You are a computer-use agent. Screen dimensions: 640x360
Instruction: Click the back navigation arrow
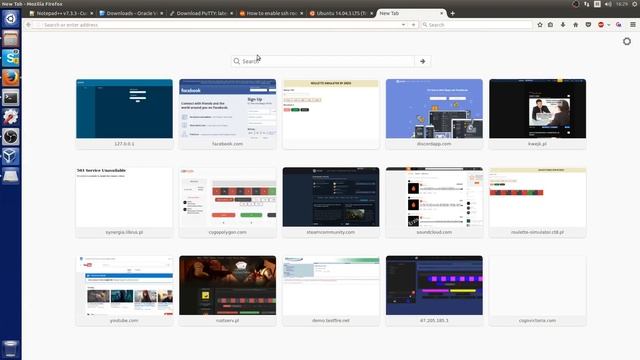[x=28, y=25]
